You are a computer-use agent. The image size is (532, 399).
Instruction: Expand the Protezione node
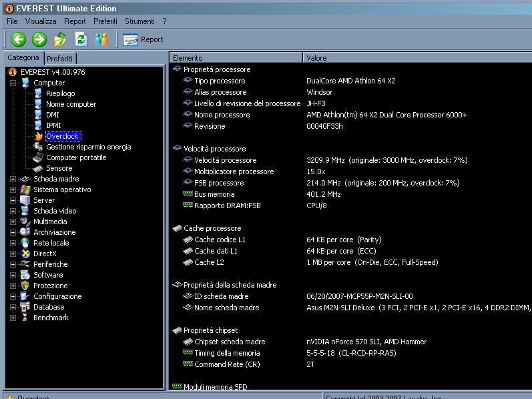pos(13,286)
